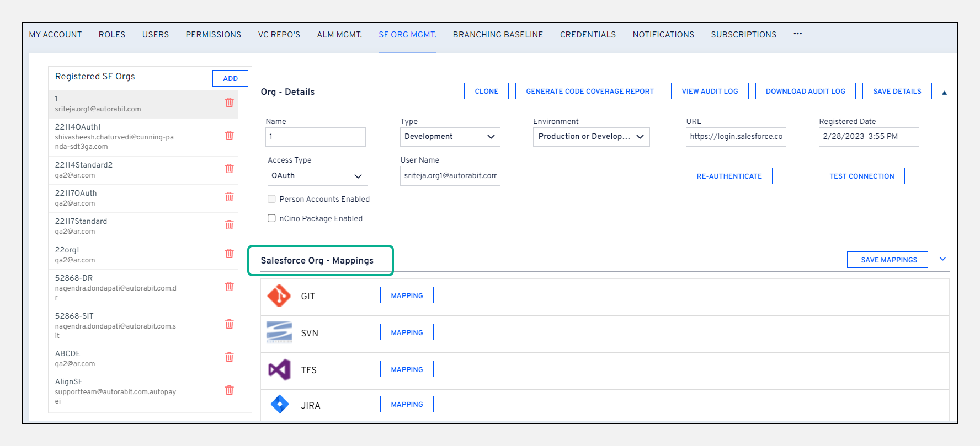Click the org Name input field

[315, 137]
